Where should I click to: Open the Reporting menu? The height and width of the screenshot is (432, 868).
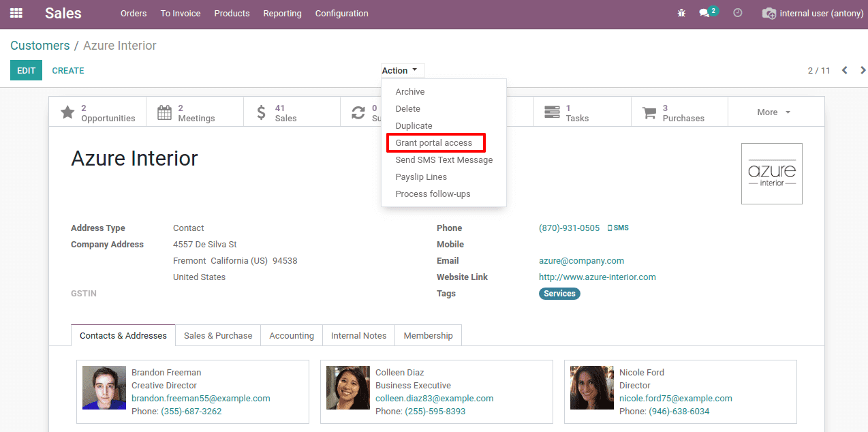tap(282, 13)
